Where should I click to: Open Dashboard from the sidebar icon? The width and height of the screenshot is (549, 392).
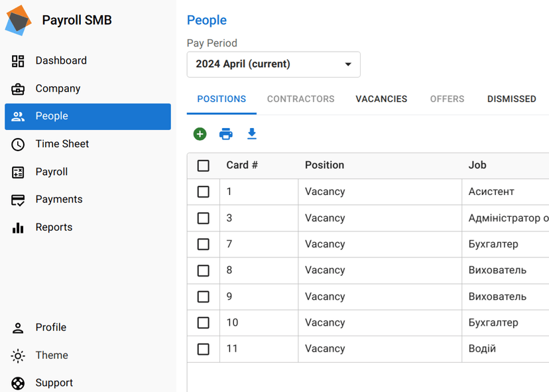coord(19,61)
